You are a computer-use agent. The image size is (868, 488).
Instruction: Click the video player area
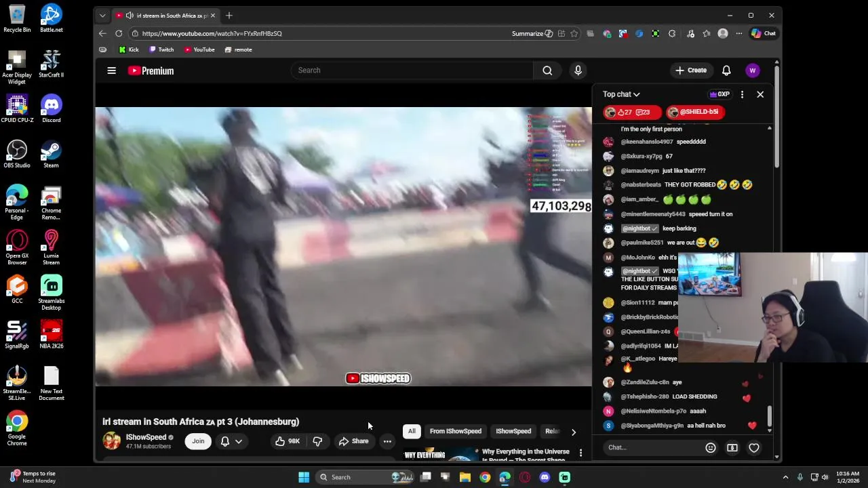343,247
